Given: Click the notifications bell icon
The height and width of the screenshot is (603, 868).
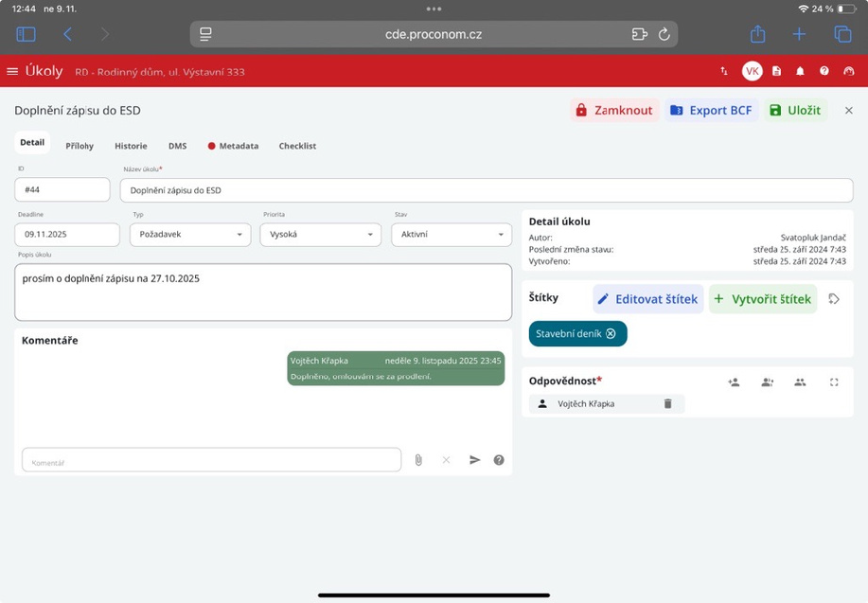Looking at the screenshot, I should tap(800, 71).
